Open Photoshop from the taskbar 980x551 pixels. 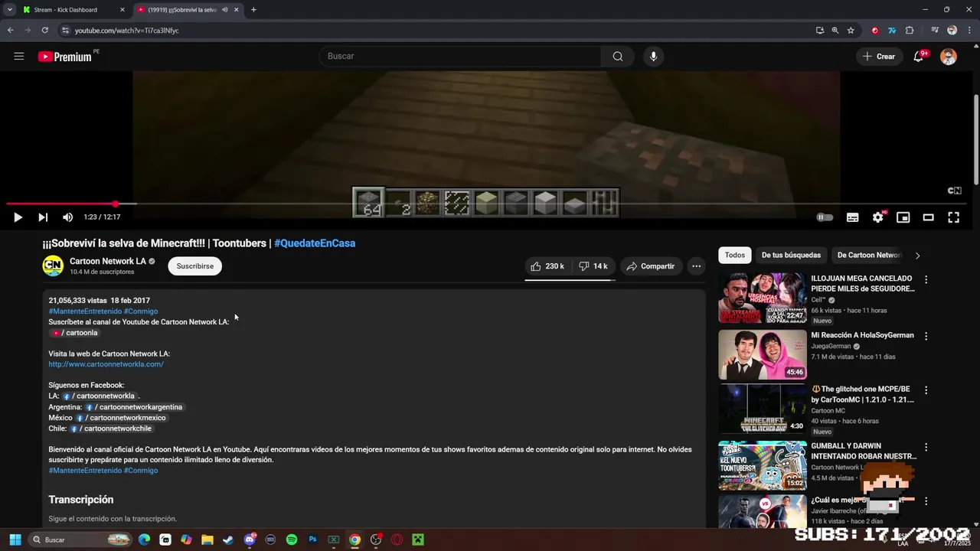click(x=312, y=540)
